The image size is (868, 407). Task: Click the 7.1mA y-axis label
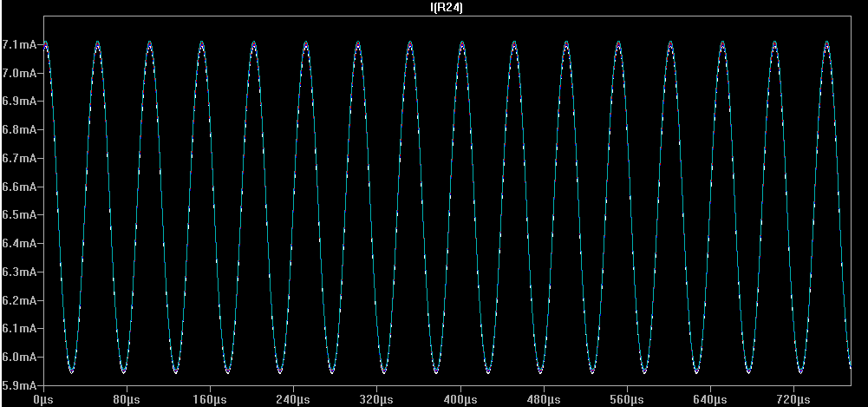(17, 44)
